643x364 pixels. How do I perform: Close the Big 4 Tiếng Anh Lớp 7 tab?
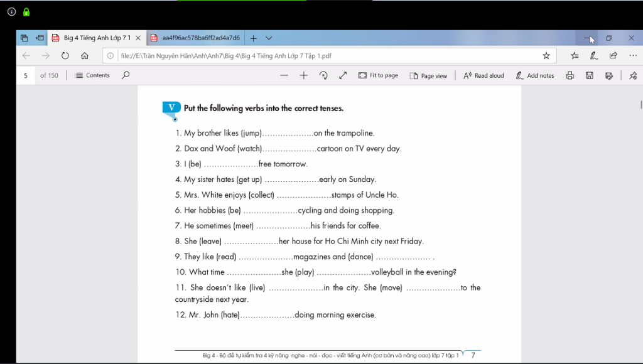coord(138,38)
